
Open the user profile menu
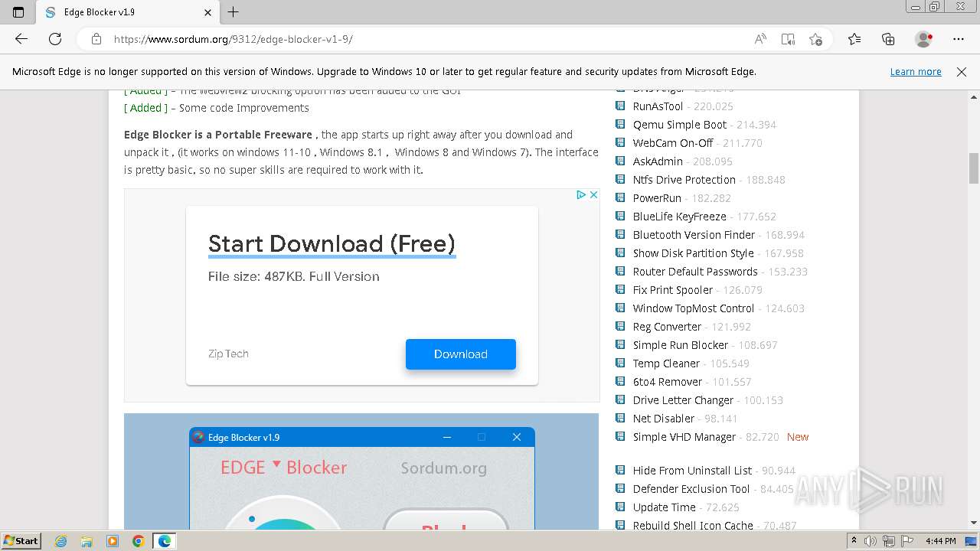[924, 39]
